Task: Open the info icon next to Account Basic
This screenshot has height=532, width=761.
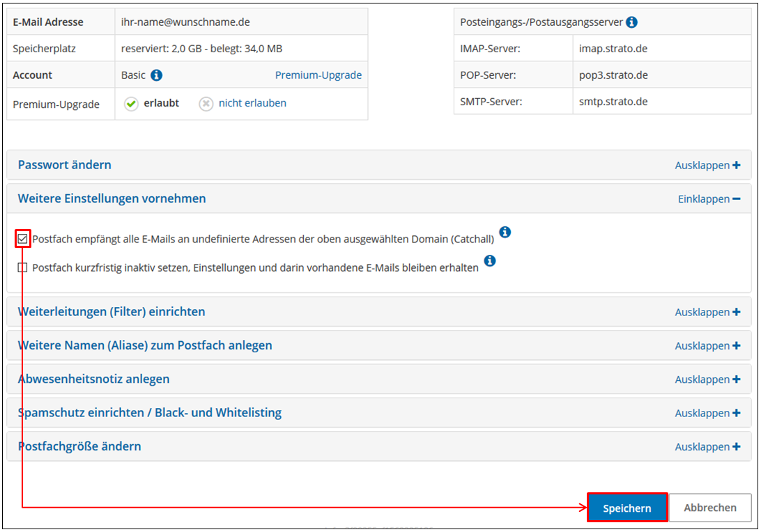Action: pos(155,75)
